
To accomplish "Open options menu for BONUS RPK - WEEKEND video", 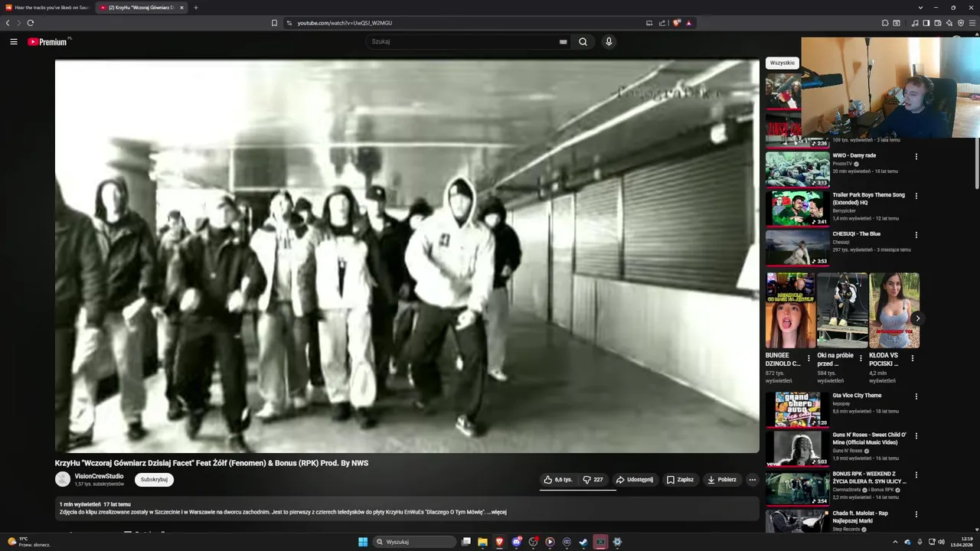I will point(916,475).
